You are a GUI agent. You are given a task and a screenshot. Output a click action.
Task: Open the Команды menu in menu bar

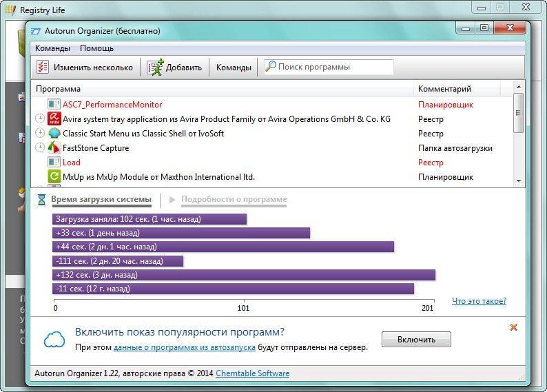tap(52, 48)
